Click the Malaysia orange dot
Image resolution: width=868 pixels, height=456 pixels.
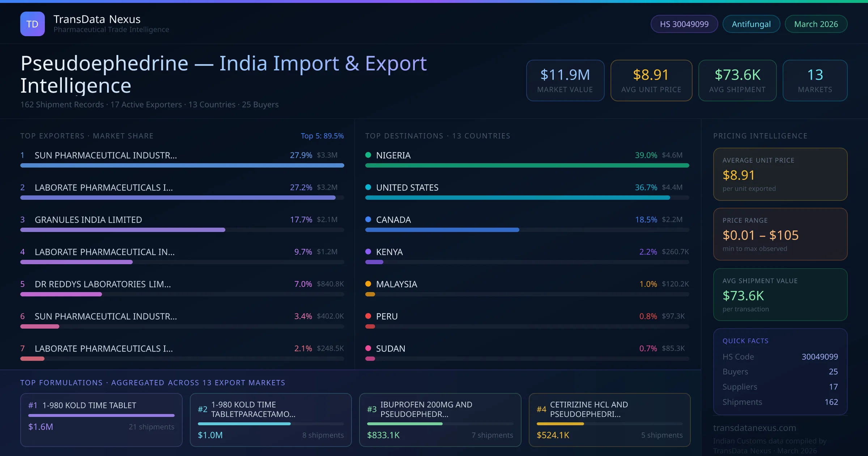[x=368, y=284]
